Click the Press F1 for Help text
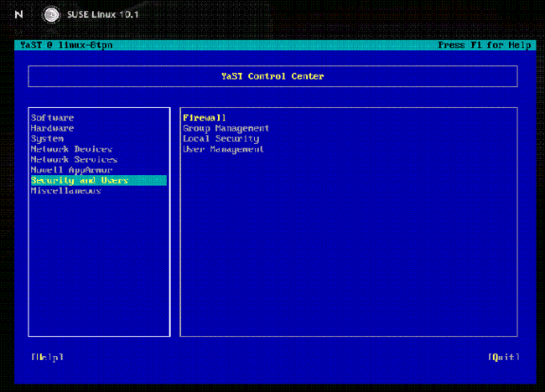Image resolution: width=545 pixels, height=392 pixels. click(x=484, y=45)
